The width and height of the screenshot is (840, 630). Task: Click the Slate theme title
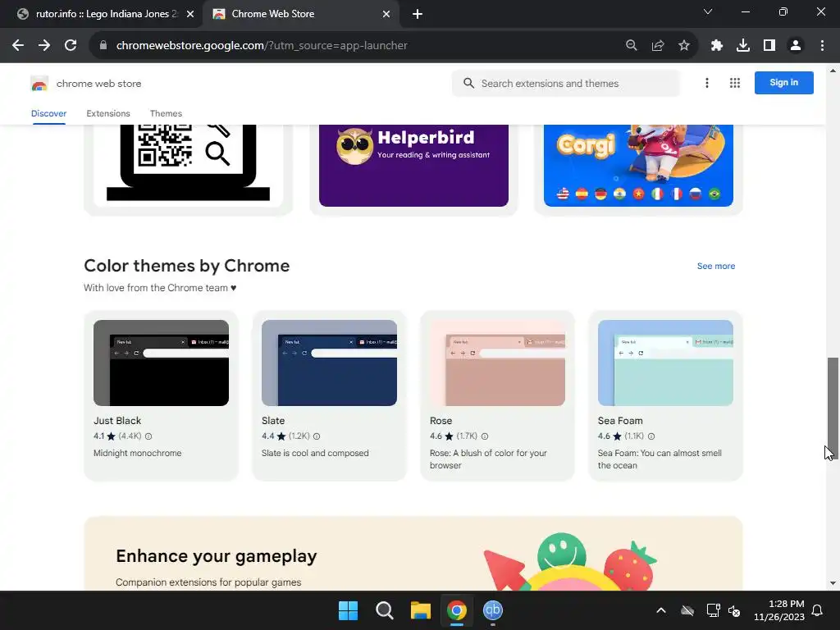[273, 421]
